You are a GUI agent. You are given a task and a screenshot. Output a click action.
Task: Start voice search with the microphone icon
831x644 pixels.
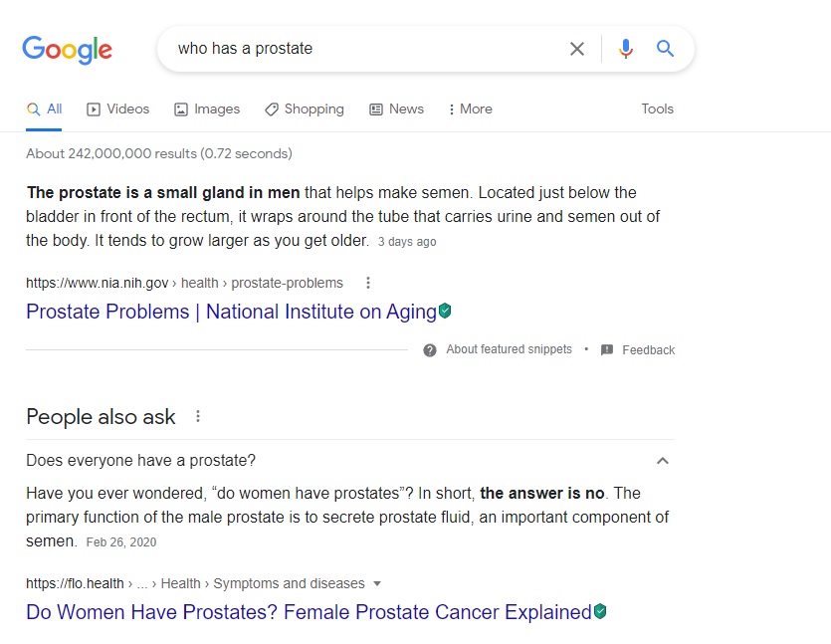click(625, 49)
